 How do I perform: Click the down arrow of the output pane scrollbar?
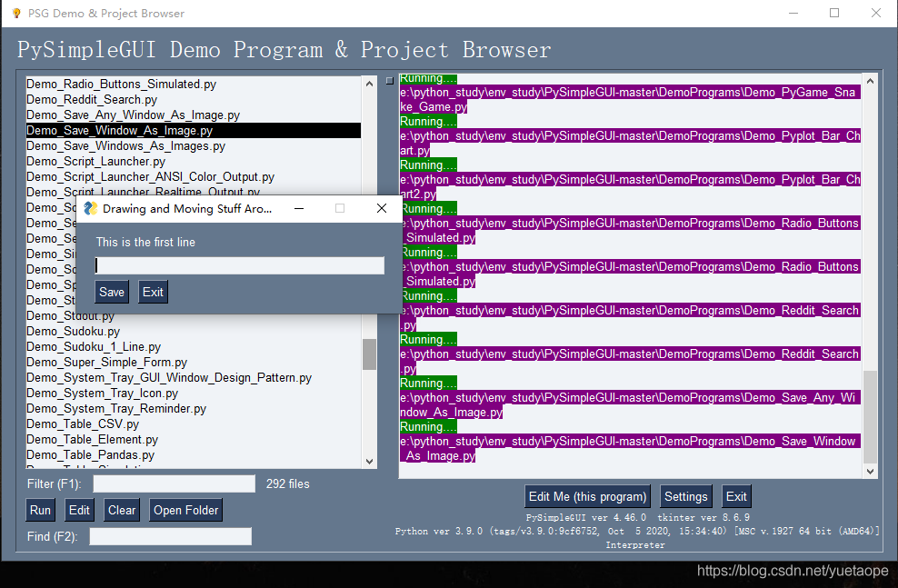870,471
